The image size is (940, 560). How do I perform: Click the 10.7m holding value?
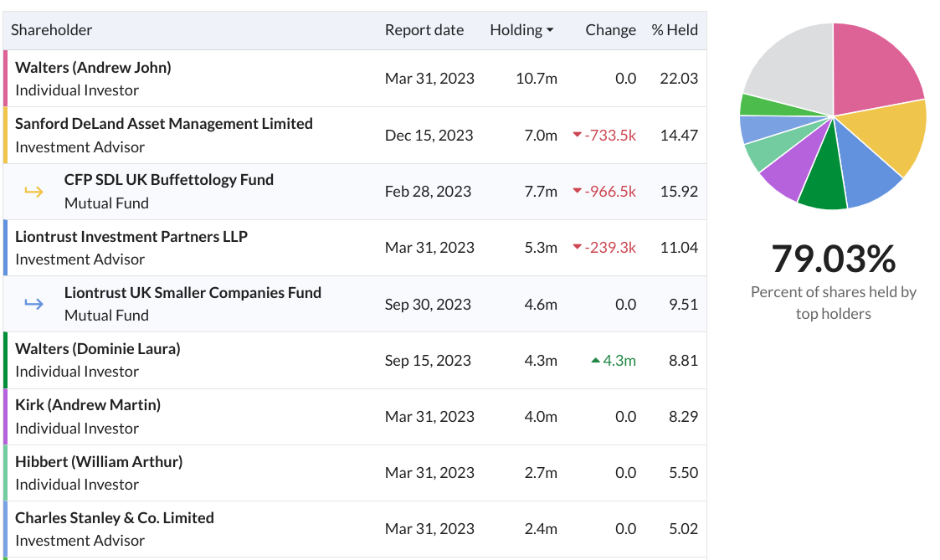coord(537,79)
